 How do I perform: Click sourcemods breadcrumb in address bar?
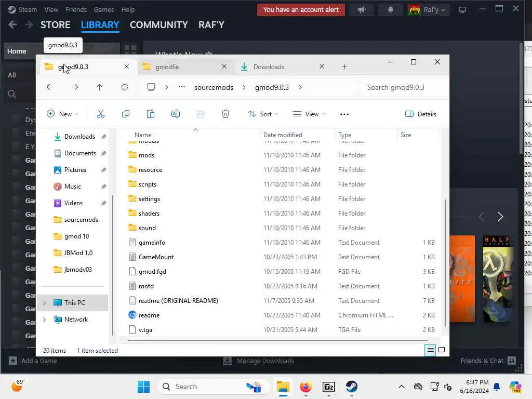tap(214, 87)
